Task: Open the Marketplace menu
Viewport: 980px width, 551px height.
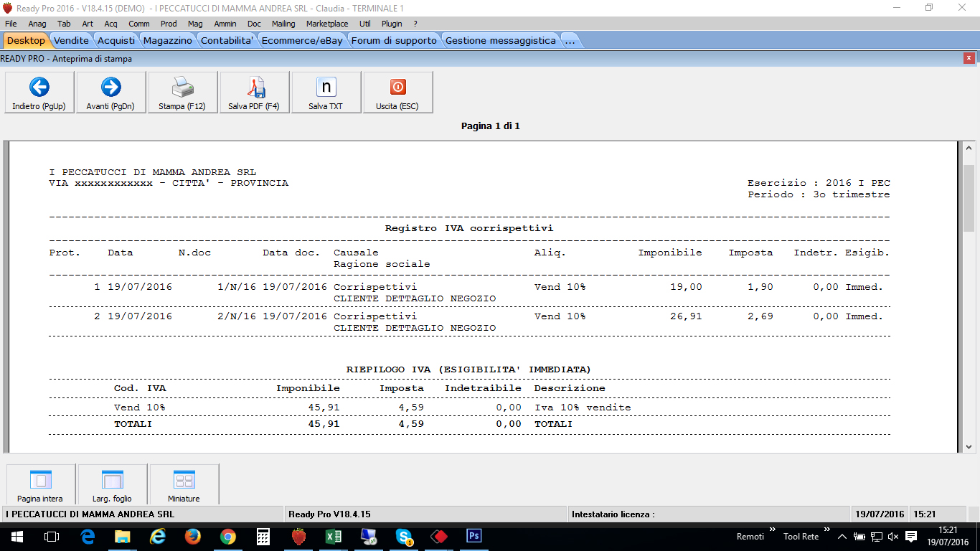Action: click(327, 24)
